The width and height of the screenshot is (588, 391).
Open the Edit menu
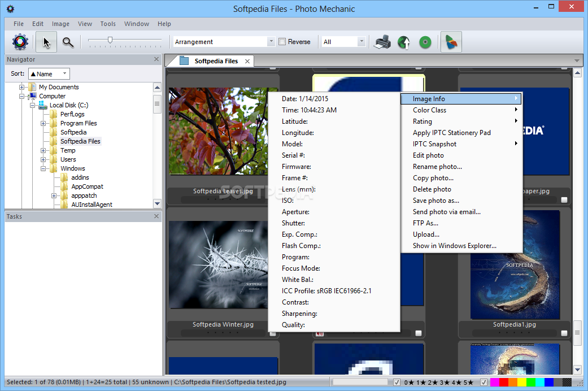37,24
